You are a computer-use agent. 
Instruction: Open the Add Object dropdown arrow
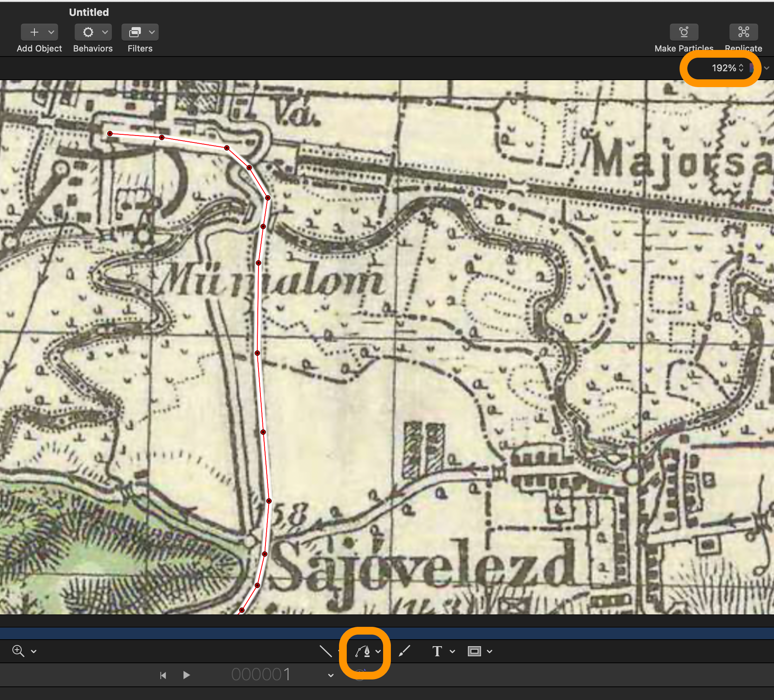(51, 32)
